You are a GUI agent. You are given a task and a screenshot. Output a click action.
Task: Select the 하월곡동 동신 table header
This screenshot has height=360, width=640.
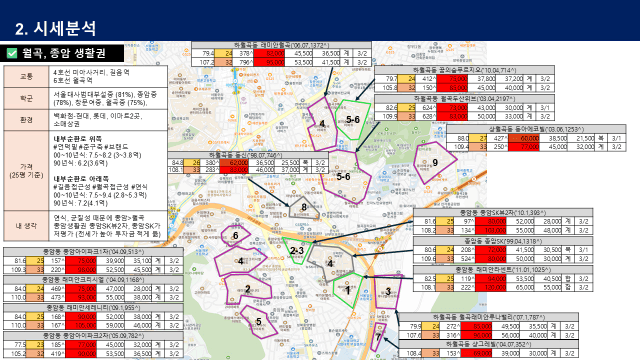point(247,155)
